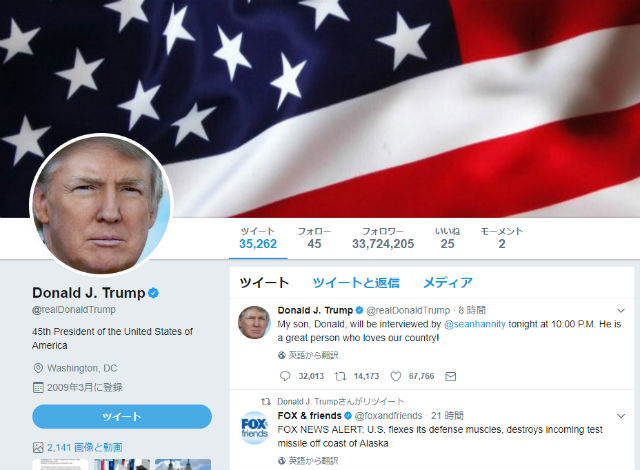Click the location pin icon near Washington, DC
The width and height of the screenshot is (640, 470).
click(38, 368)
